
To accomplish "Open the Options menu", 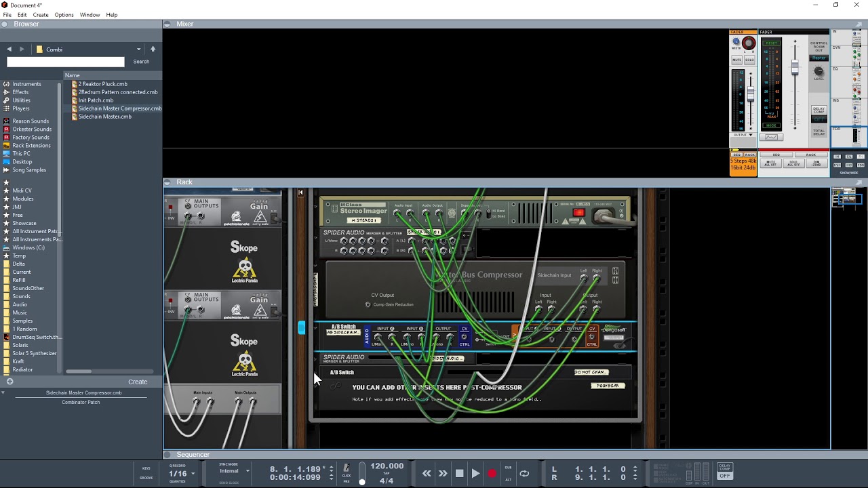I will (x=64, y=15).
